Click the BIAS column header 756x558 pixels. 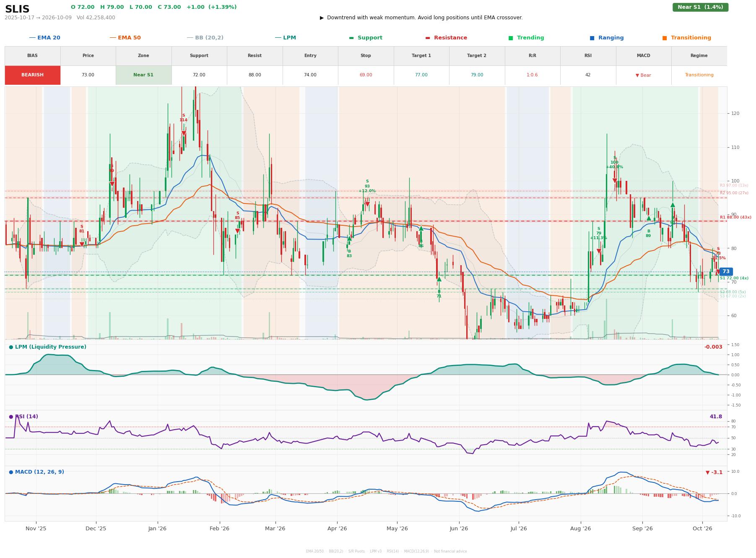[x=33, y=56]
